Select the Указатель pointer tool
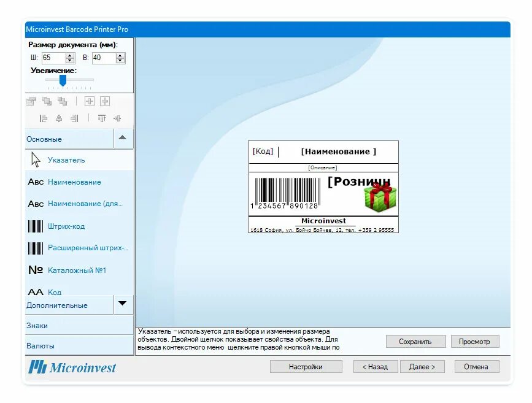Image resolution: width=532 pixels, height=403 pixels. (79, 159)
